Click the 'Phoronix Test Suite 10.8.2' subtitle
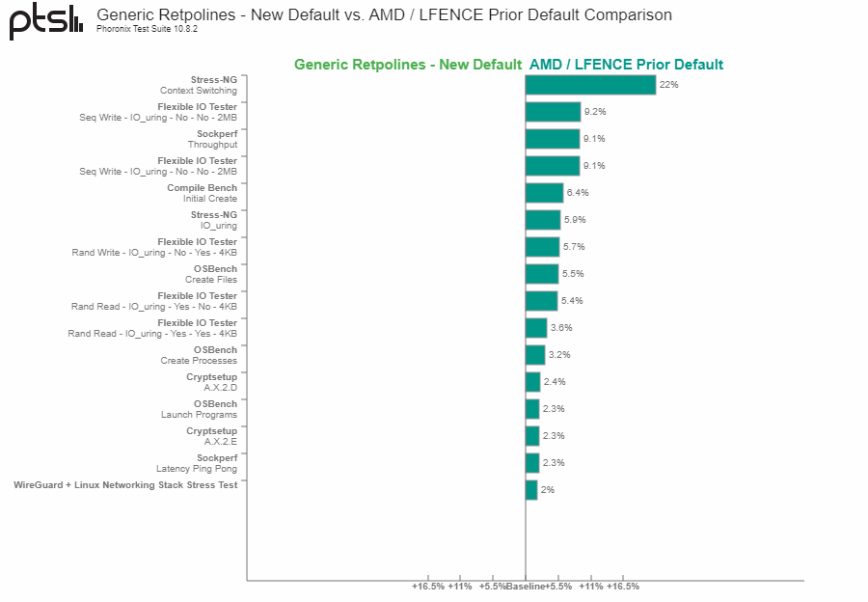The image size is (868, 602). pos(147,29)
